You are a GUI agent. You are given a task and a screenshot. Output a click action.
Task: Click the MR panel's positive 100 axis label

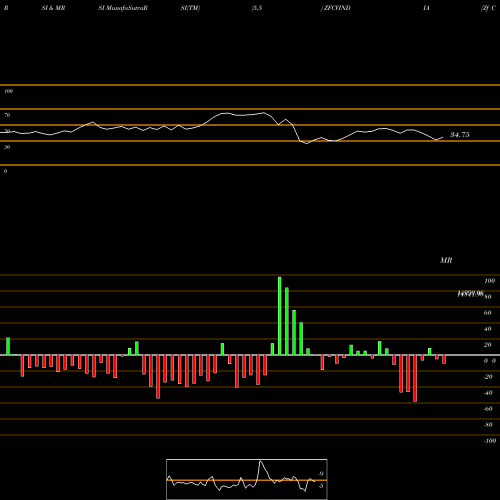pos(489,281)
